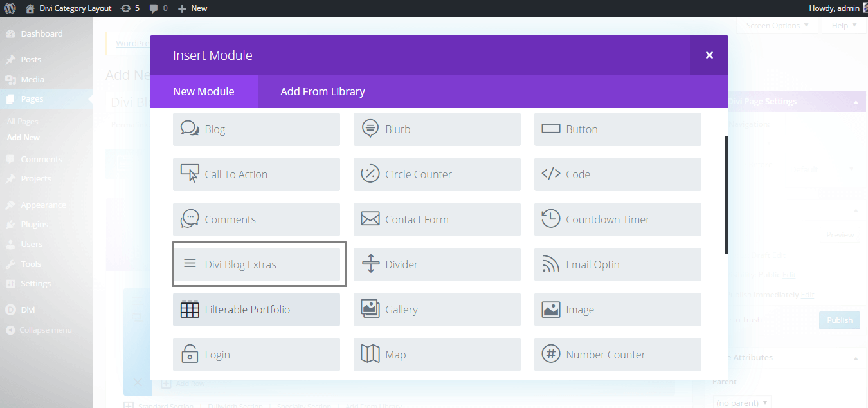Viewport: 868px width, 408px height.
Task: Open the New item in the admin bar
Action: (x=192, y=8)
